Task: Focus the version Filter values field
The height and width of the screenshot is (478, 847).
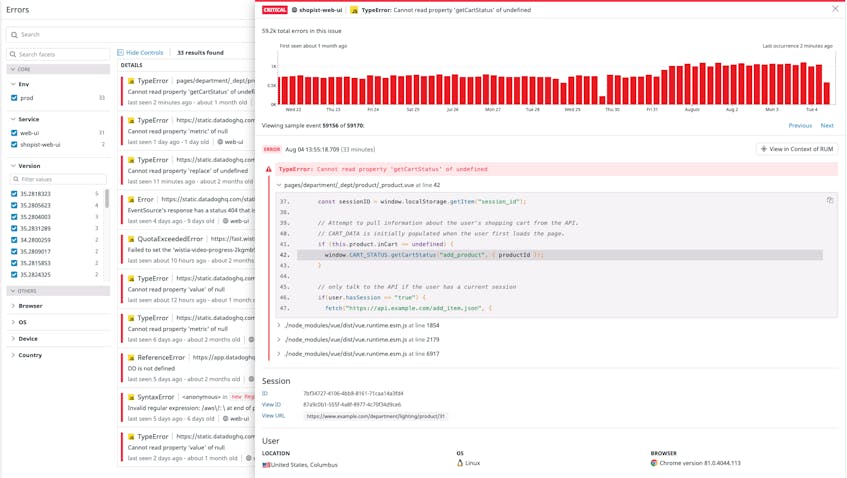Action: [58, 179]
